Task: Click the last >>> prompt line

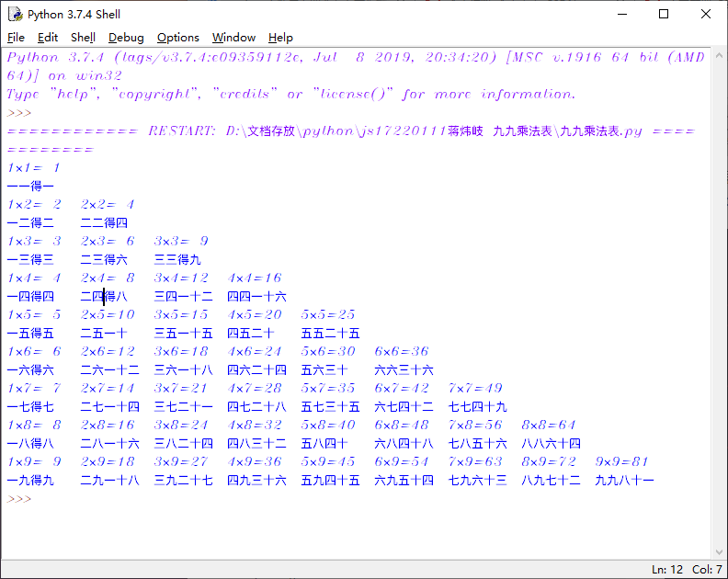Action: pyautogui.click(x=19, y=499)
